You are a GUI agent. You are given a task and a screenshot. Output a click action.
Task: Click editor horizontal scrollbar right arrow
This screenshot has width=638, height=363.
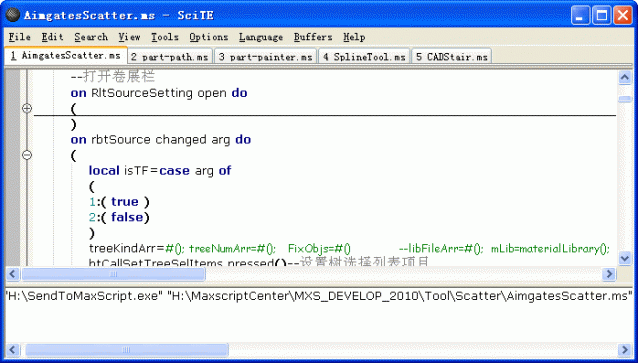(x=609, y=274)
